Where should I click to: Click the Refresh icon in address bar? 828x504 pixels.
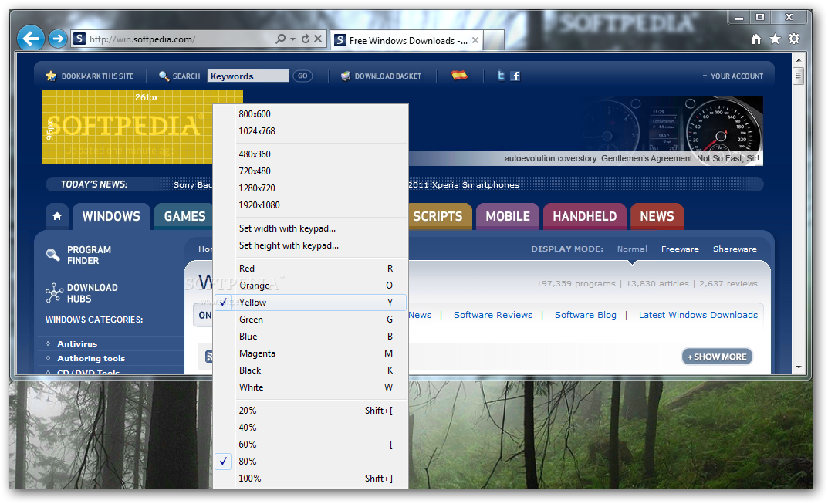[x=306, y=39]
